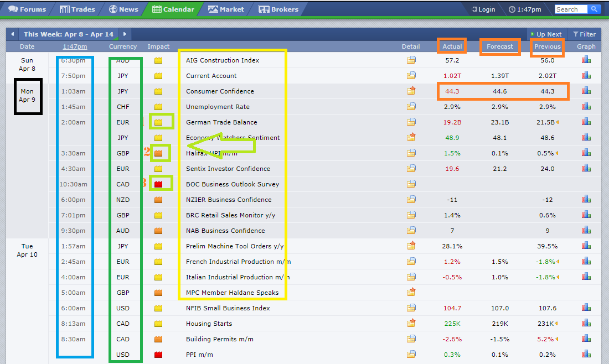Open detail folder for Current Account
Viewport: 609px width, 364px height.
click(x=411, y=76)
